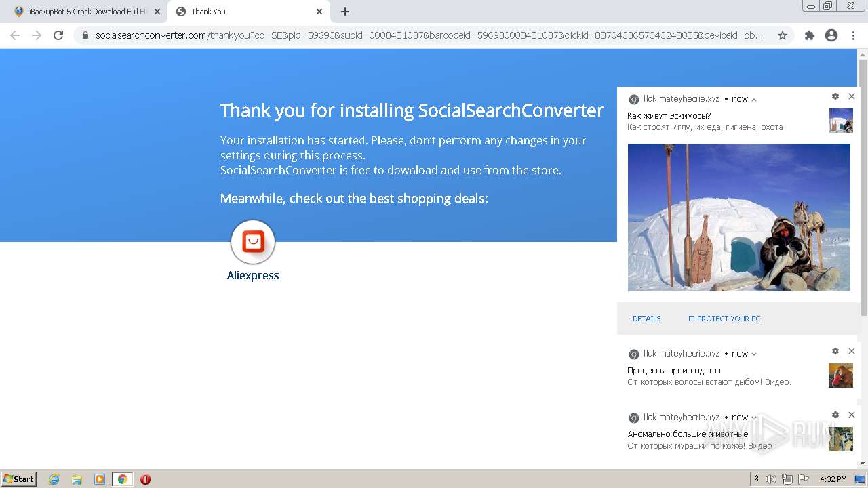The height and width of the screenshot is (488, 868).
Task: Open a new tab with the plus button
Action: coord(345,12)
